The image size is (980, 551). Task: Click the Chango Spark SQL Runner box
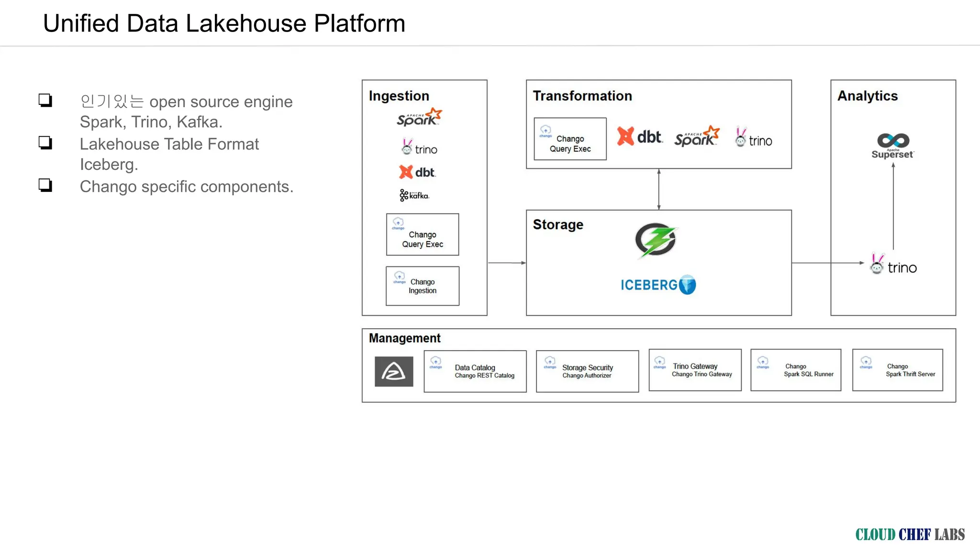click(796, 370)
